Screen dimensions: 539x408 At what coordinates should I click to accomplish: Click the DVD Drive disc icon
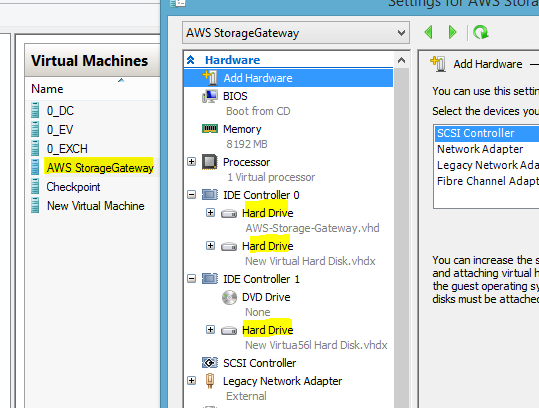click(x=229, y=297)
